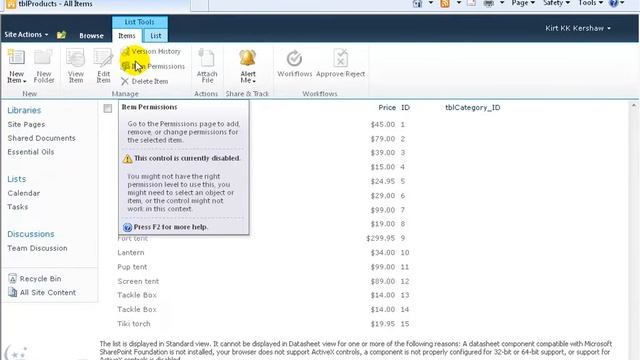Click the Pup tent product row
Screen dimensions: 640x360
pos(132,267)
